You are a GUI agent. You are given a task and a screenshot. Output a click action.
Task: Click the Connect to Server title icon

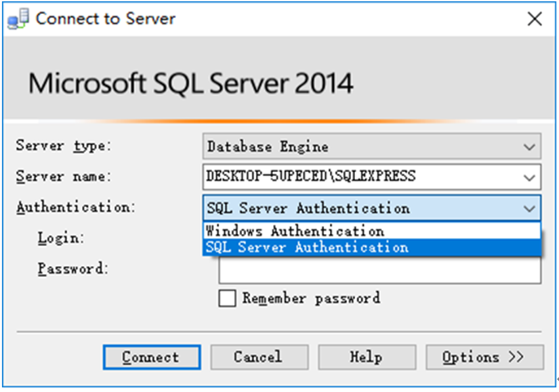point(18,19)
